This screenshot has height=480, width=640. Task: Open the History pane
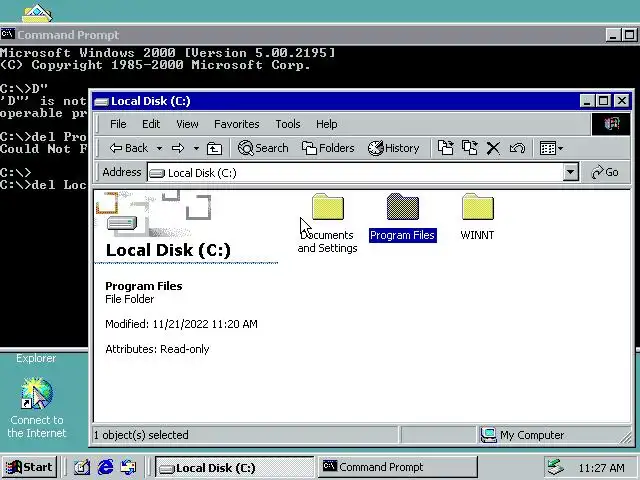coord(393,148)
